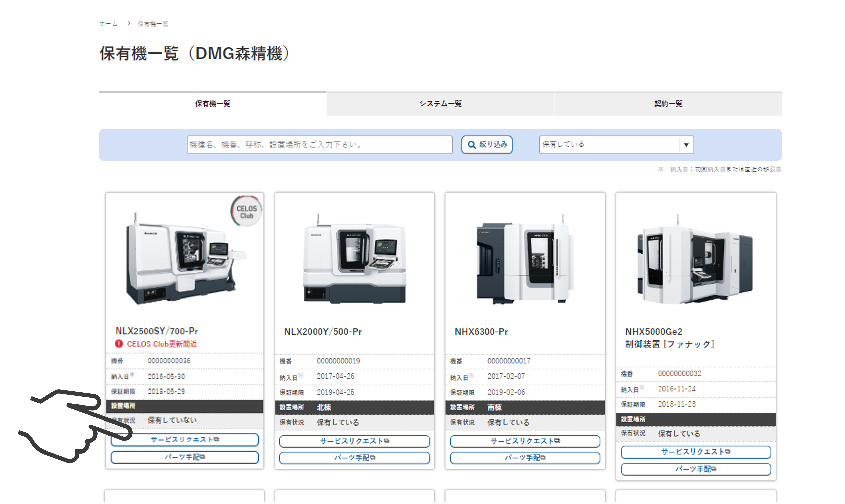
Task: Click パーツ手配 for NHX5000Ge2
Action: point(696,469)
